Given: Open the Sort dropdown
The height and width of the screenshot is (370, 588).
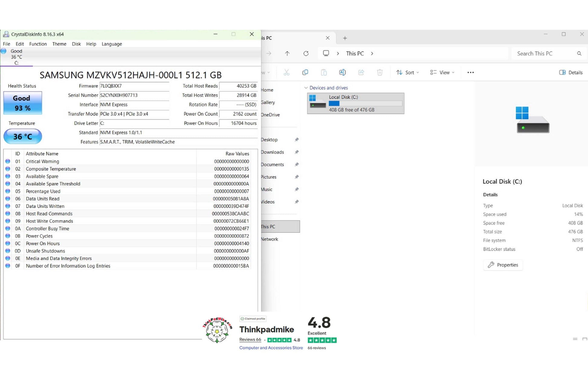Looking at the screenshot, I should [408, 72].
